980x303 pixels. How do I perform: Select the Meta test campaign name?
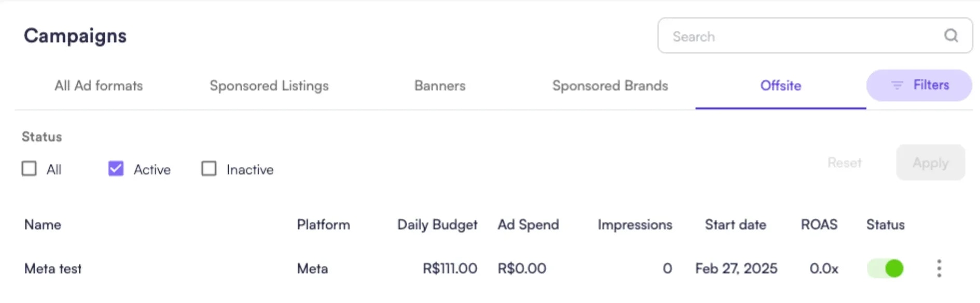click(x=52, y=268)
